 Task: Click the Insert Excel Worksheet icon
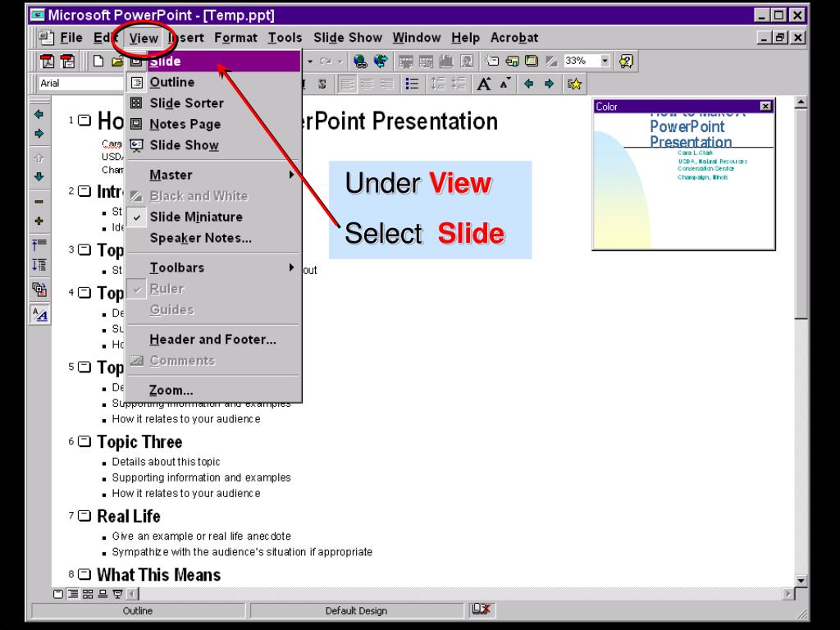click(x=426, y=62)
